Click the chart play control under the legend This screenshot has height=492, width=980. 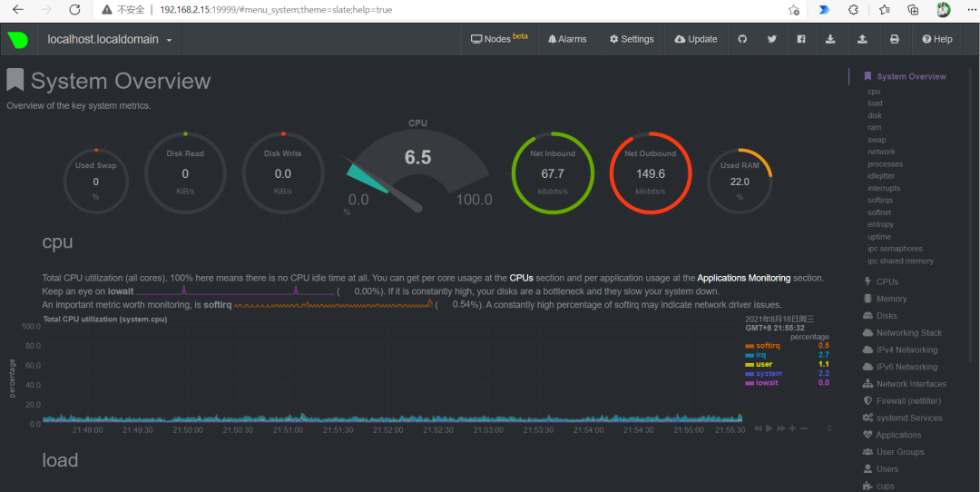769,428
